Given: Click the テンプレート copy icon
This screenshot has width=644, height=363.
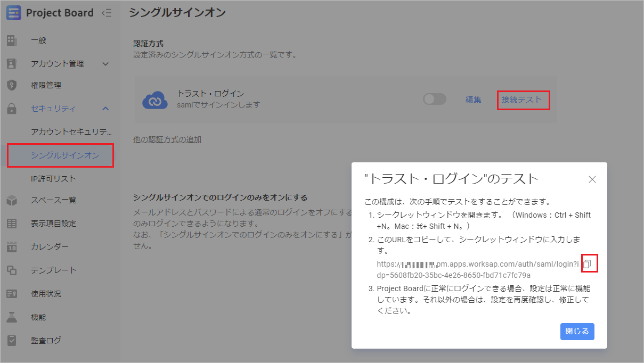Looking at the screenshot, I should click(12, 270).
